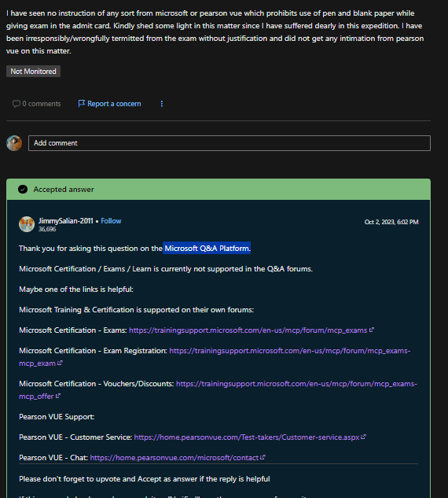Open the Pearson VUE Customer Service link
448x498 pixels.
(247, 437)
